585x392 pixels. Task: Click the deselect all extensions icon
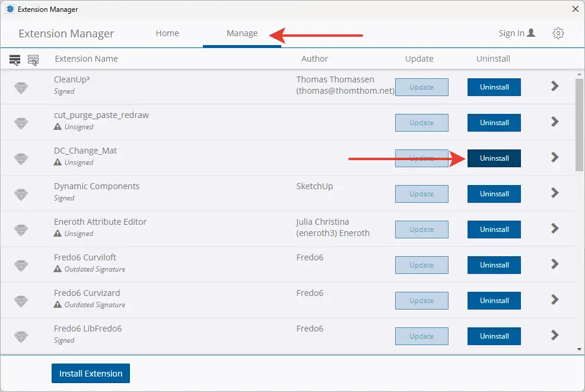coord(33,59)
